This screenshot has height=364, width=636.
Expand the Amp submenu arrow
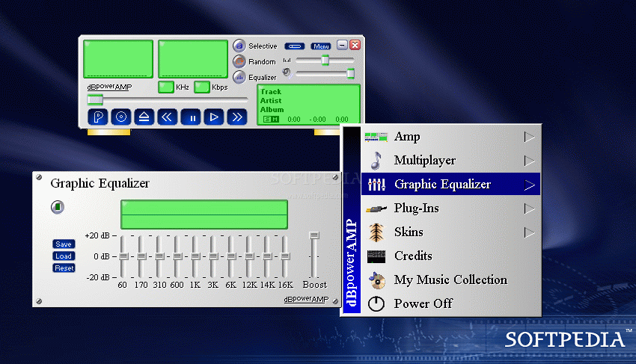529,137
